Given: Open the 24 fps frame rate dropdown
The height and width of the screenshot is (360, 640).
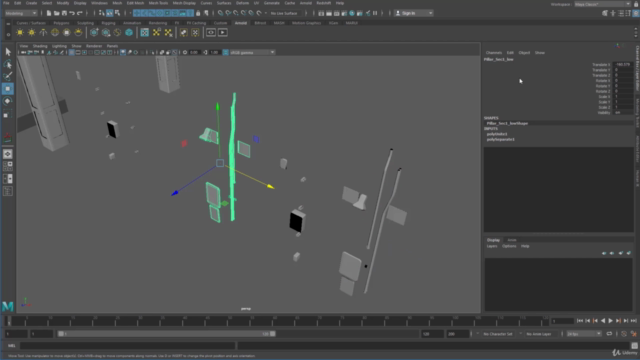Looking at the screenshot, I should pos(584,334).
